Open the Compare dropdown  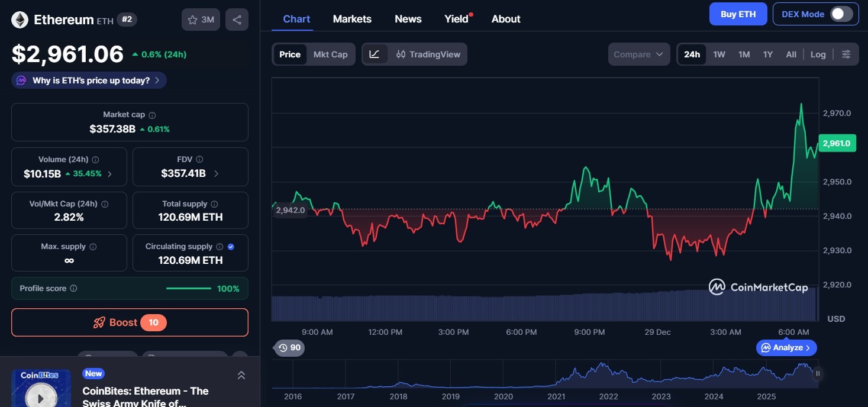[x=638, y=54]
